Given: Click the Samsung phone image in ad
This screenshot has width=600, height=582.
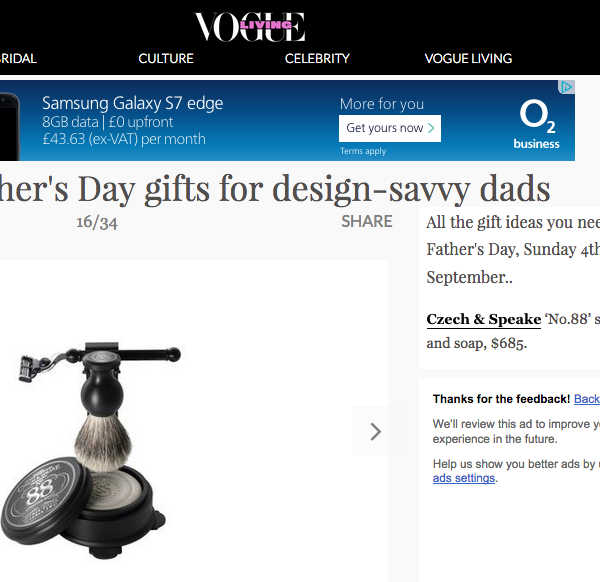Looking at the screenshot, I should pos(9,120).
